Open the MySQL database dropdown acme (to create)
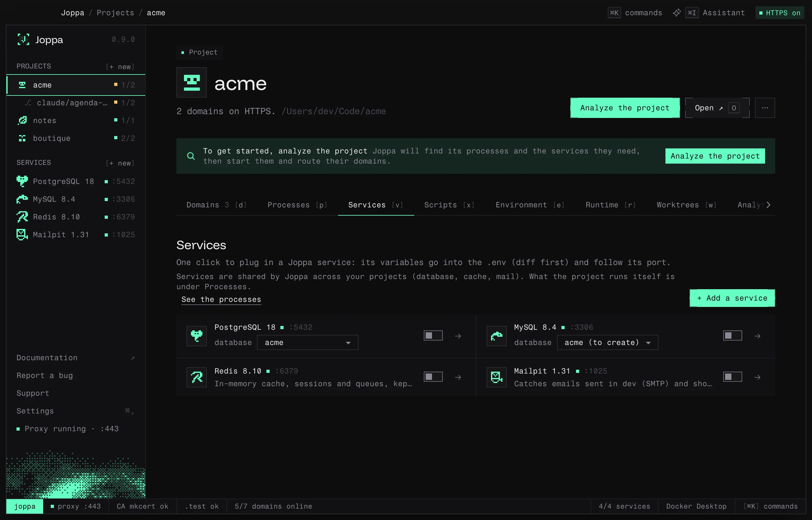The height and width of the screenshot is (520, 812). 607,342
